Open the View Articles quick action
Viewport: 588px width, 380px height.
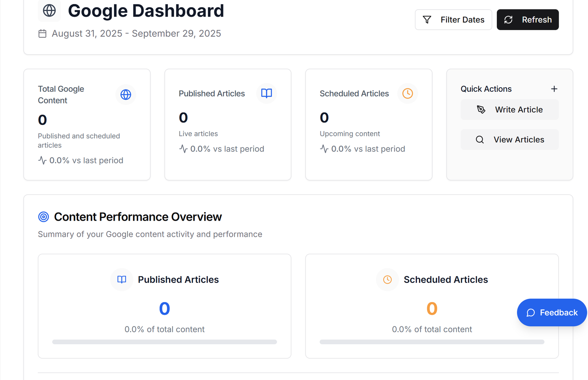[509, 140]
